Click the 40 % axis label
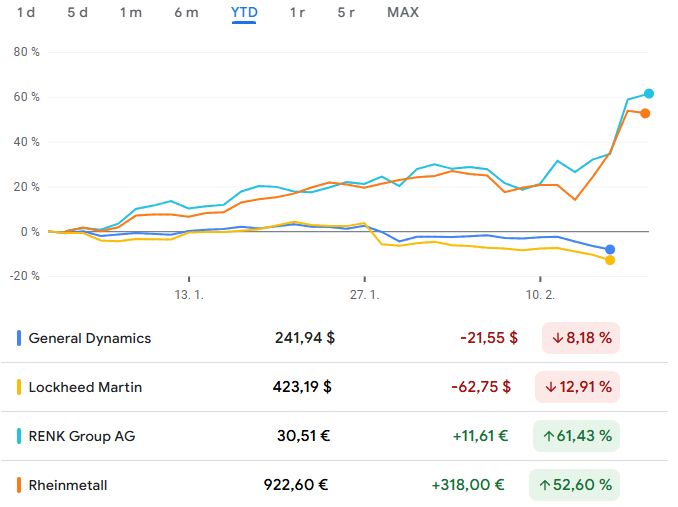678x507 pixels. 26,142
